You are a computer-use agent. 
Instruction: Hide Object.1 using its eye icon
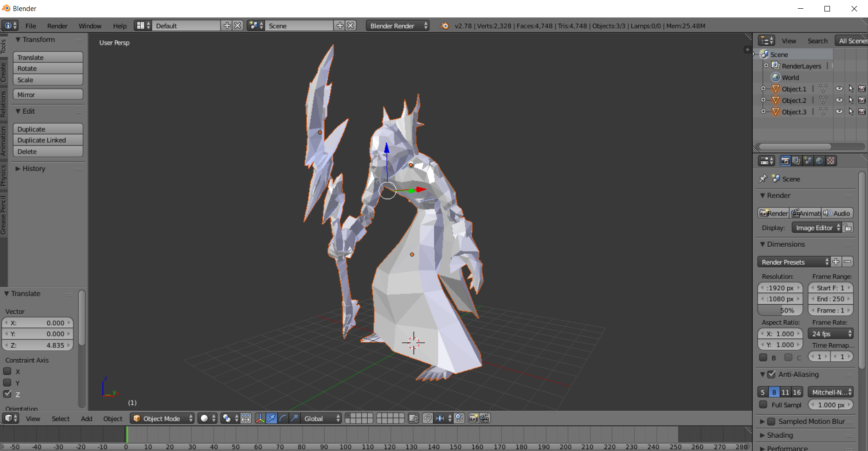pos(839,89)
